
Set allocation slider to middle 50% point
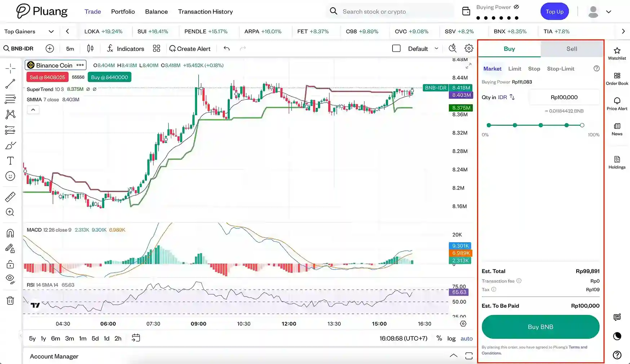tap(541, 125)
